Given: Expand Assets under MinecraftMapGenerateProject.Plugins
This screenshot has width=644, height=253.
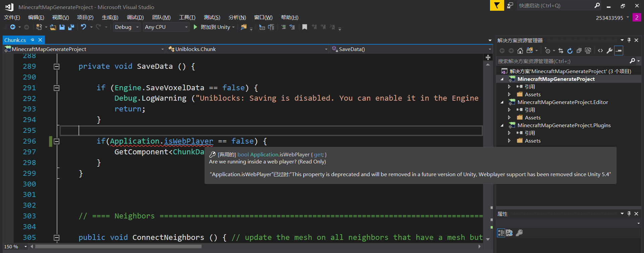Looking at the screenshot, I should click(509, 141).
